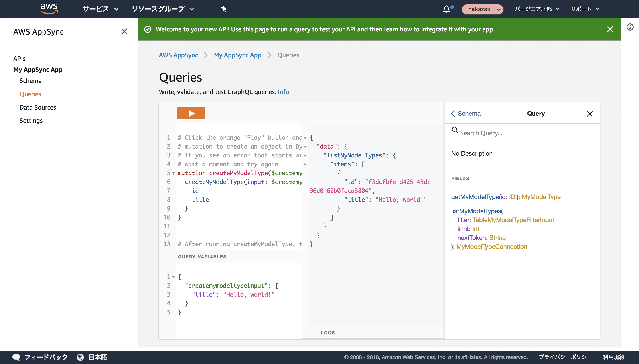Close the Query documentation panel
The height and width of the screenshot is (364, 639).
pyautogui.click(x=590, y=114)
